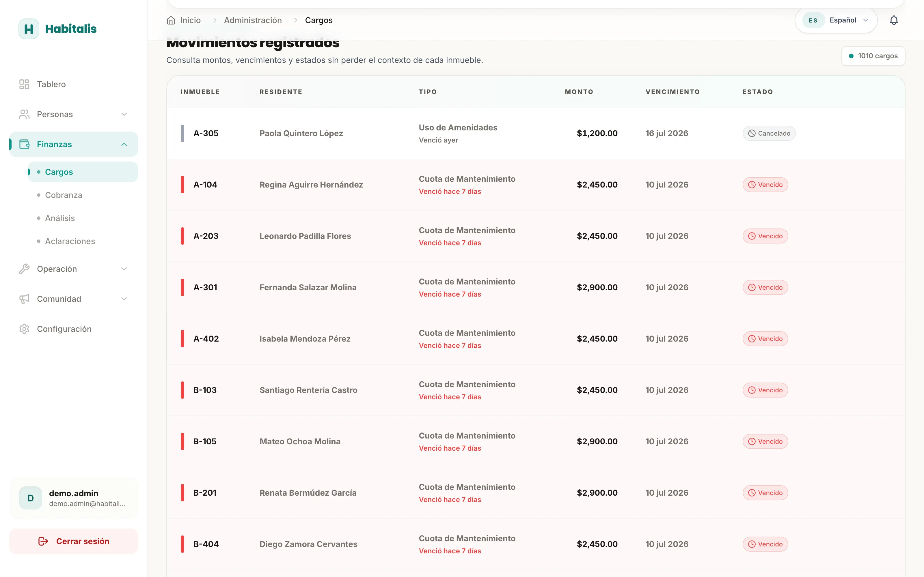Select the A-305 Paola Quintero row
This screenshot has height=577, width=924.
[x=536, y=133]
